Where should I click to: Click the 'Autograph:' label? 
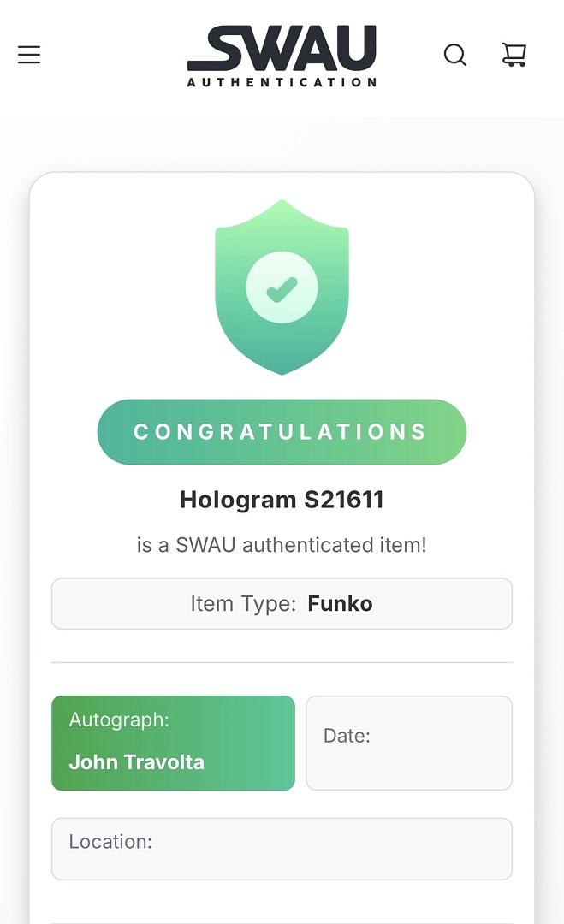119,720
